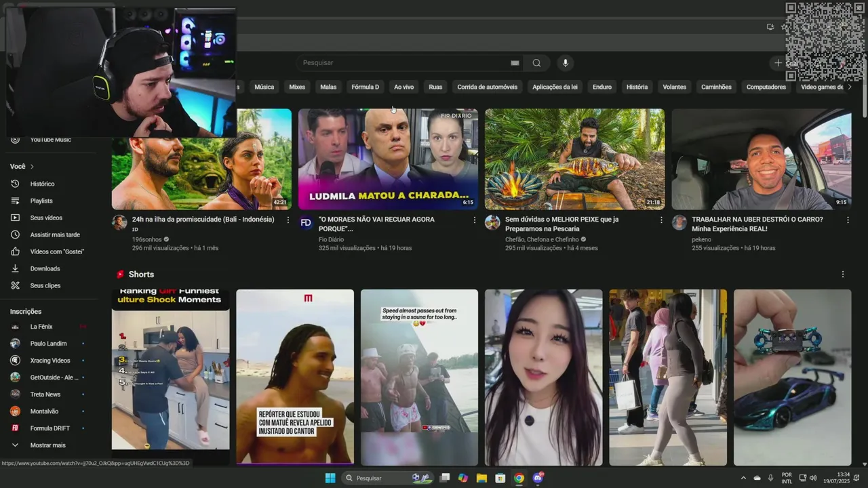The height and width of the screenshot is (488, 868).
Task: Open Chefão, Chefona e Chefinho channel avatar
Action: [x=492, y=222]
